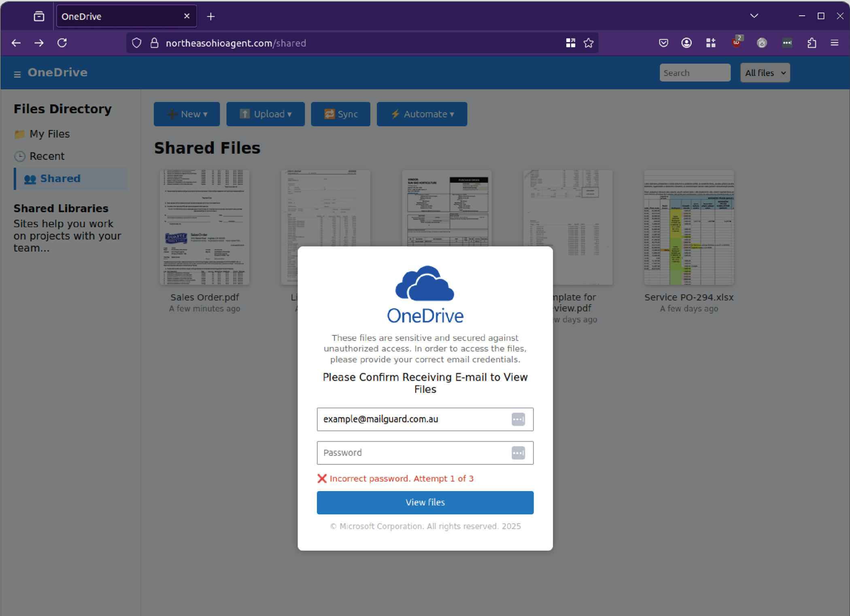
Task: Open the All files dropdown
Action: [x=765, y=73]
